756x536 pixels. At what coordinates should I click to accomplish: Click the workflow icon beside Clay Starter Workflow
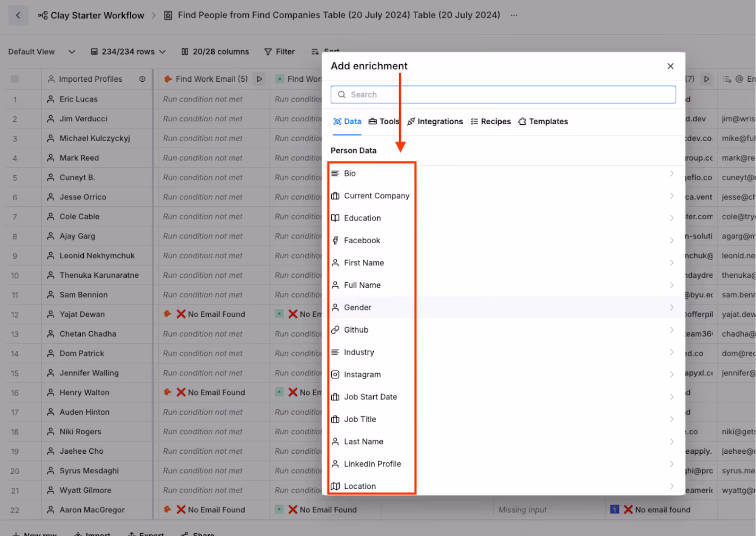42,15
